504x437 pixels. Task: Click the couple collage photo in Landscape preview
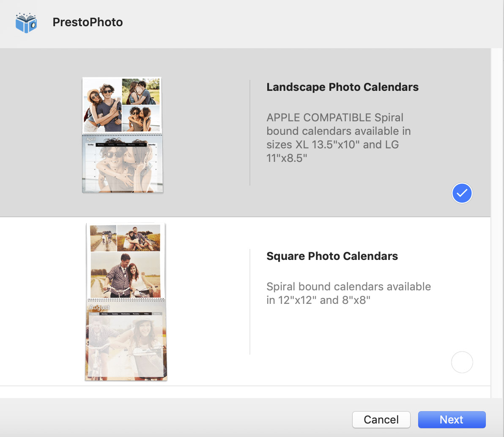click(122, 105)
